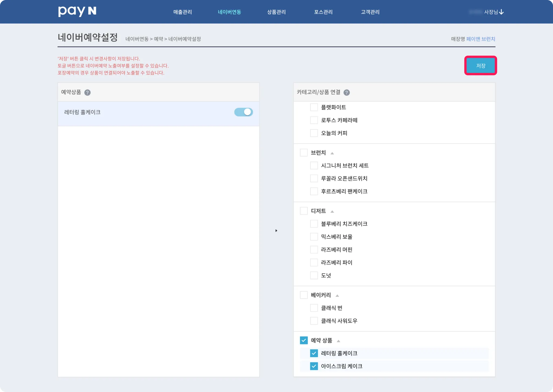The image size is (553, 392).
Task: Uncheck the 아이스크림 케이크 checkbox
Action: coord(314,366)
